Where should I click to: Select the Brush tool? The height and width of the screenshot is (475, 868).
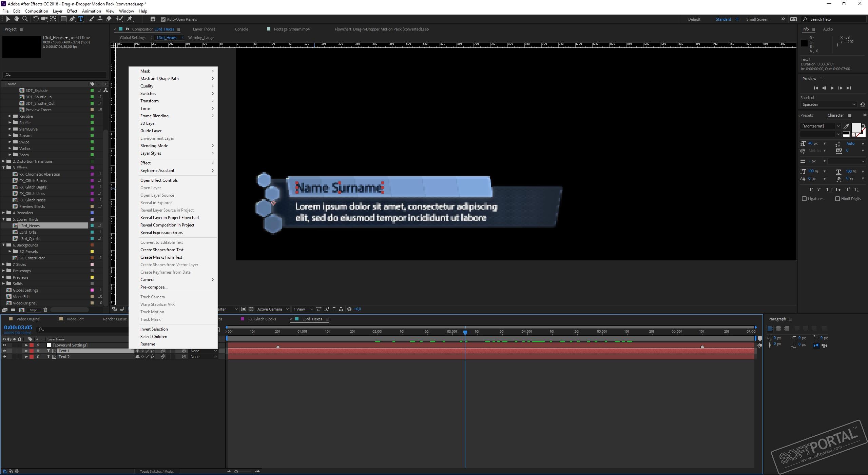pyautogui.click(x=91, y=19)
